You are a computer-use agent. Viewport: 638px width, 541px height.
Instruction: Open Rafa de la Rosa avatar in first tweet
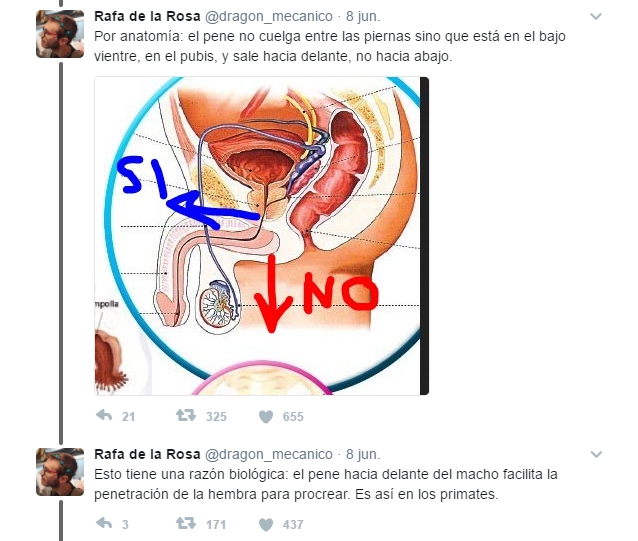tap(60, 34)
